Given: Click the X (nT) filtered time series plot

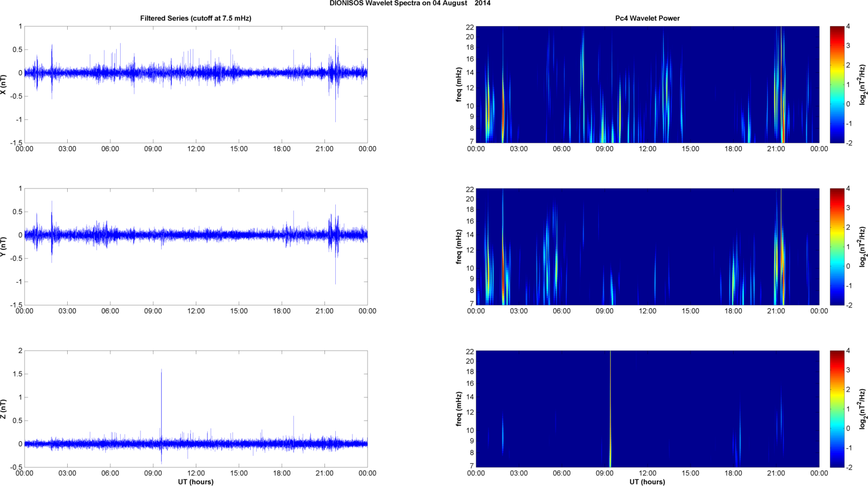Looking at the screenshot, I should pyautogui.click(x=196, y=84).
